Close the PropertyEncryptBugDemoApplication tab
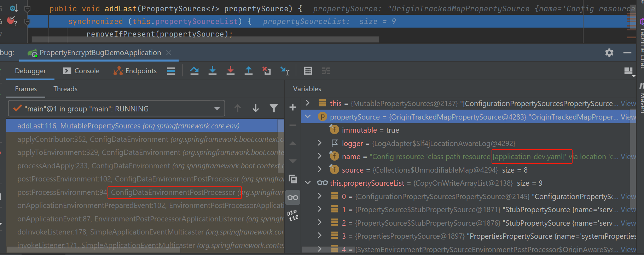Image resolution: width=644 pixels, height=255 pixels. pyautogui.click(x=169, y=53)
